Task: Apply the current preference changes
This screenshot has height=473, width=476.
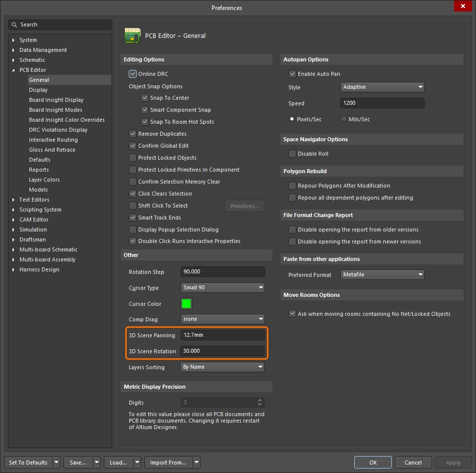Action: 453,462
